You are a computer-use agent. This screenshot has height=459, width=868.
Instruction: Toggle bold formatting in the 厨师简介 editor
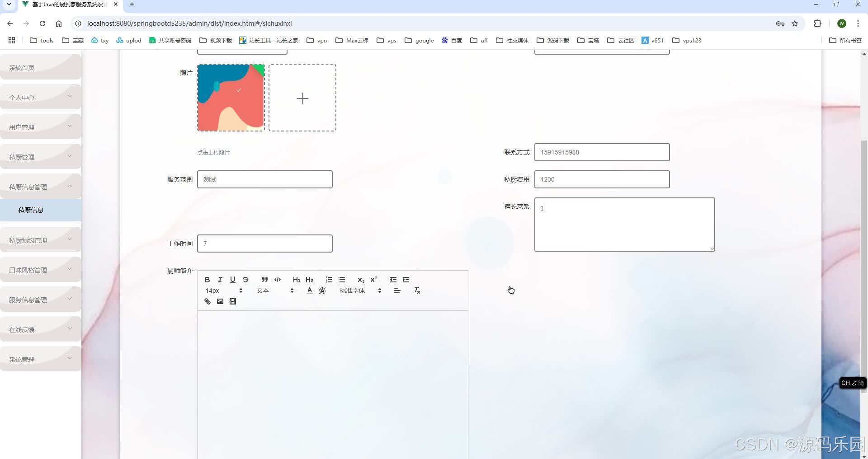[208, 280]
